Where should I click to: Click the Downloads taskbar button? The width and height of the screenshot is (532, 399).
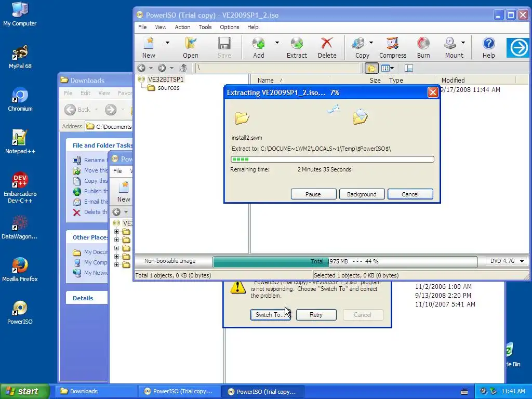(x=96, y=391)
